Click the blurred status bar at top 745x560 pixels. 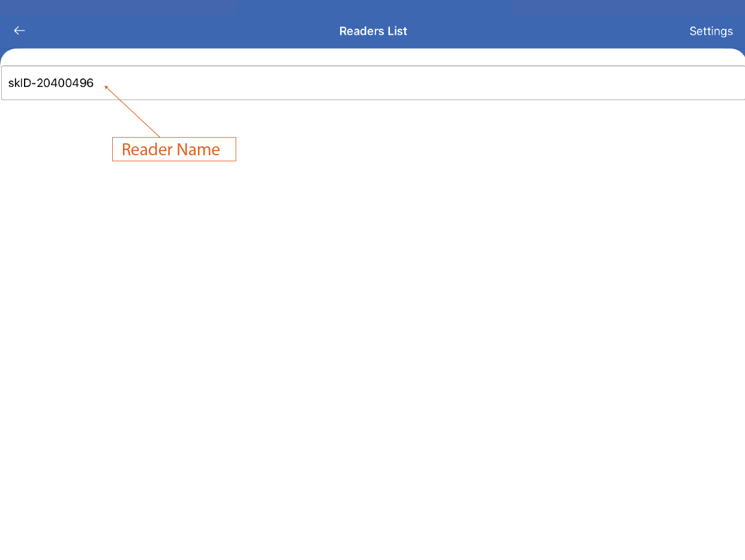(372, 7)
